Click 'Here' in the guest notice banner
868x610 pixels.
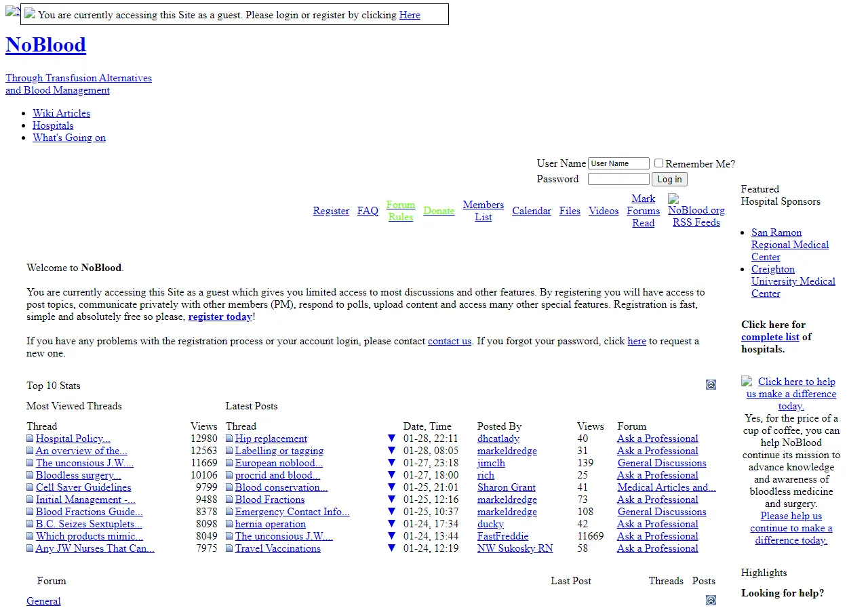pyautogui.click(x=410, y=15)
